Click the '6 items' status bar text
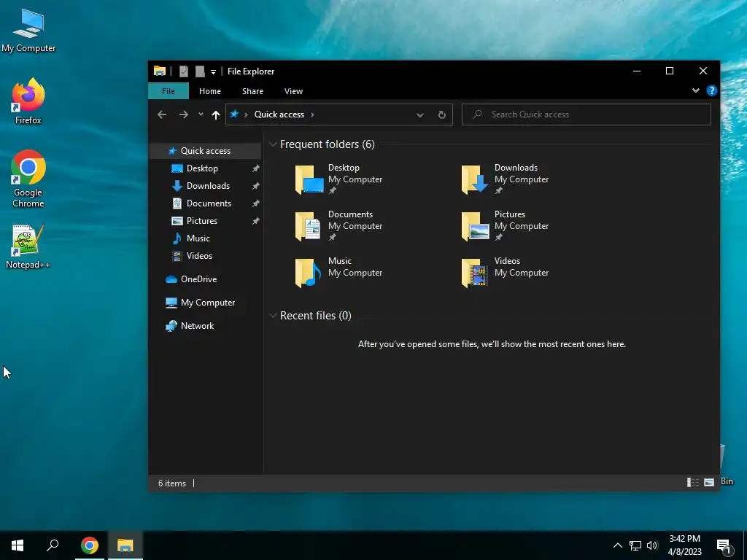Image resolution: width=747 pixels, height=560 pixels. click(x=172, y=483)
